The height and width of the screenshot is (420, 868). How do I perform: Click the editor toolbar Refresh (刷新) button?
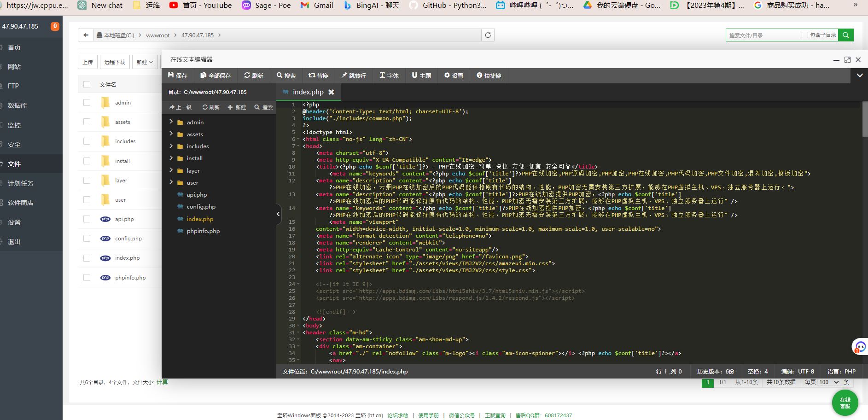[x=254, y=76]
